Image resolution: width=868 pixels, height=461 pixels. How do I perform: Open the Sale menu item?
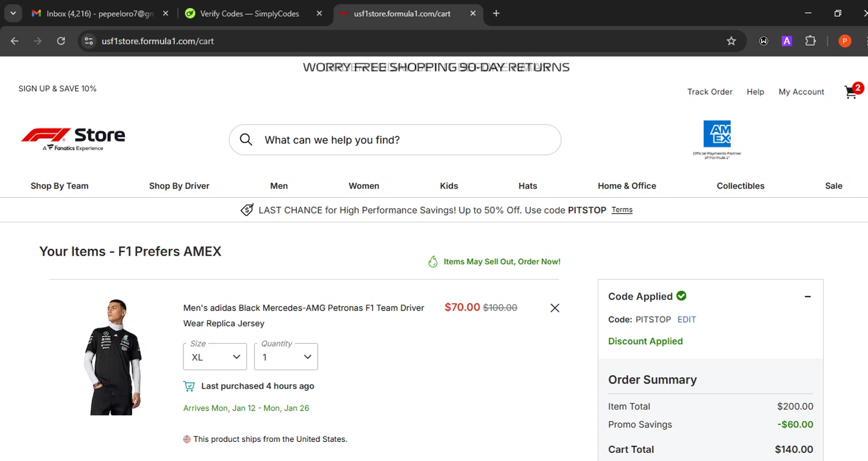point(833,186)
